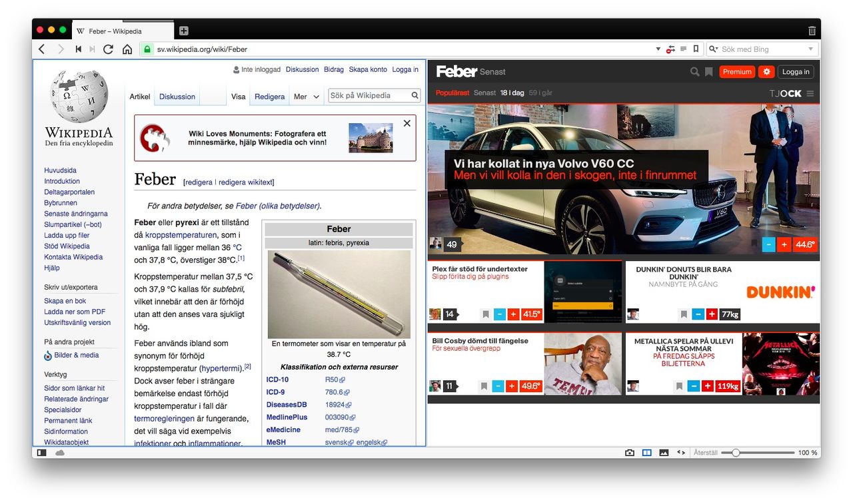Open a new tab with plus button
The height and width of the screenshot is (504, 853).
click(184, 31)
